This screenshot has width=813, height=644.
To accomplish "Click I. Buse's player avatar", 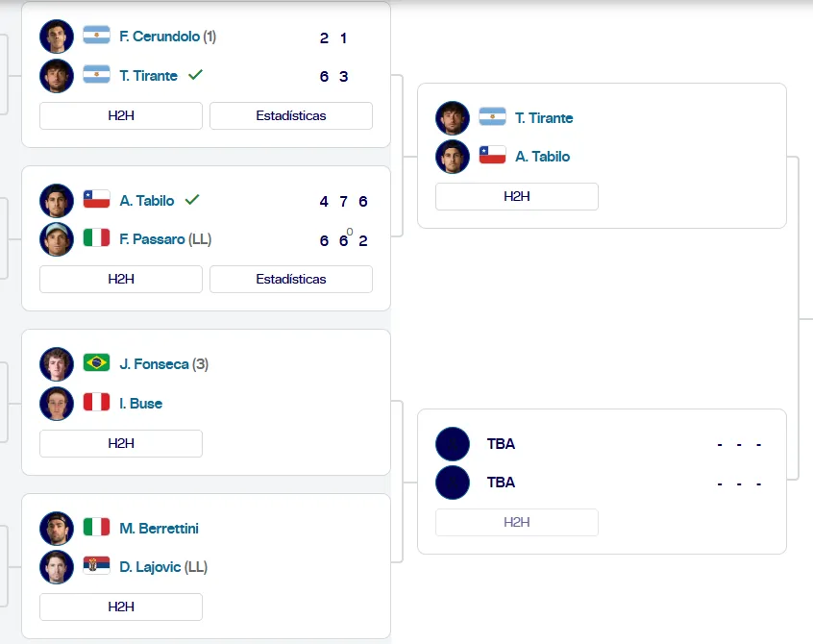I will point(57,404).
